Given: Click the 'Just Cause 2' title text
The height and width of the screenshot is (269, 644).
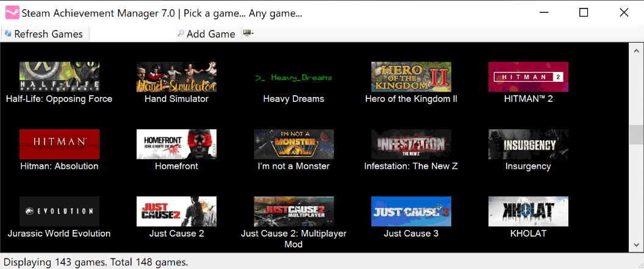Looking at the screenshot, I should pyautogui.click(x=177, y=234).
